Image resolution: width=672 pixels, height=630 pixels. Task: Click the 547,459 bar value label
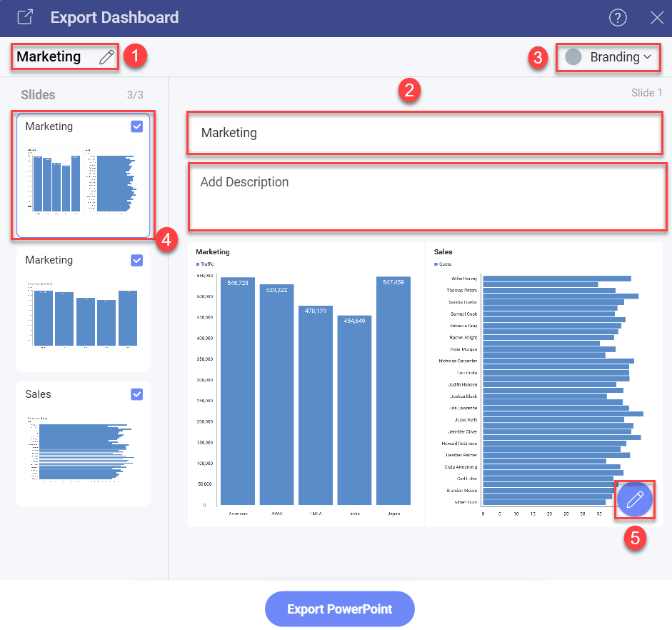[393, 282]
